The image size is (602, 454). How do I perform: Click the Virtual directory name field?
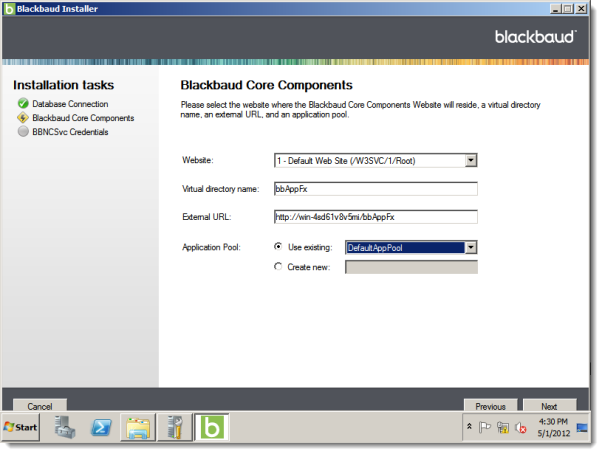click(x=376, y=189)
